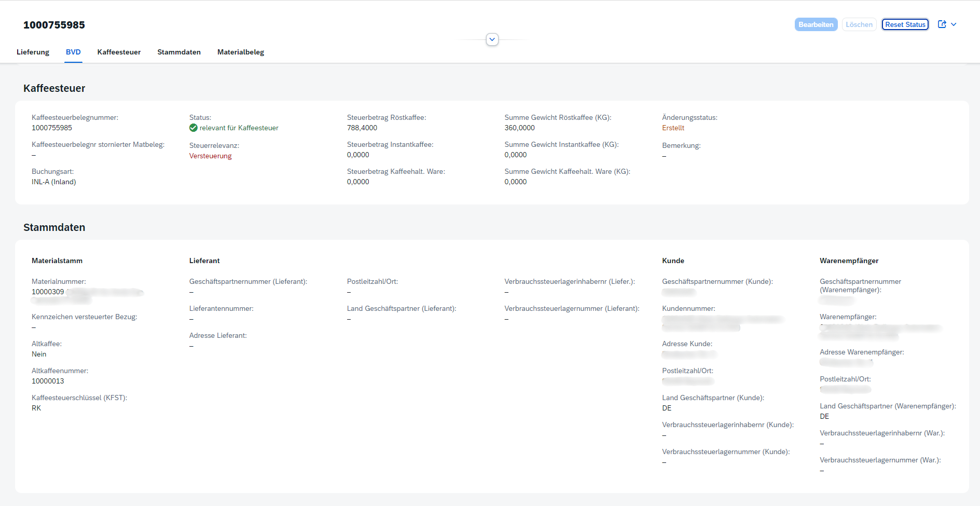Image resolution: width=980 pixels, height=506 pixels.
Task: Click the Lieferant group title
Action: coord(204,261)
